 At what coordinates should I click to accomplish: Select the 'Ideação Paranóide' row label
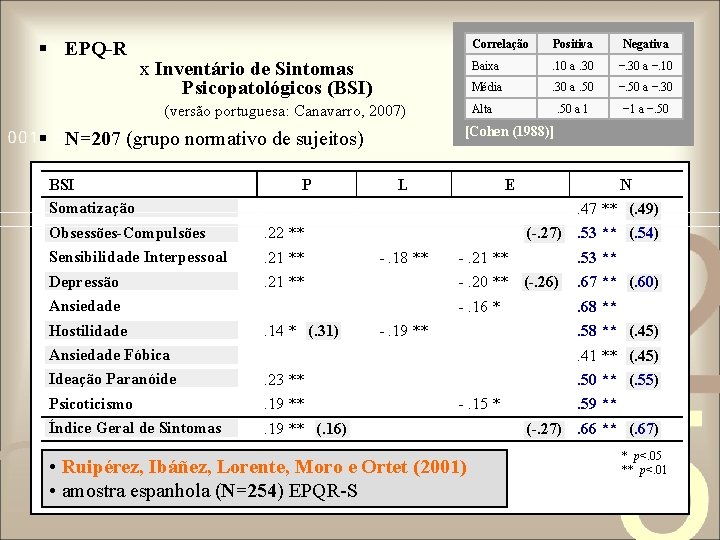point(112,379)
